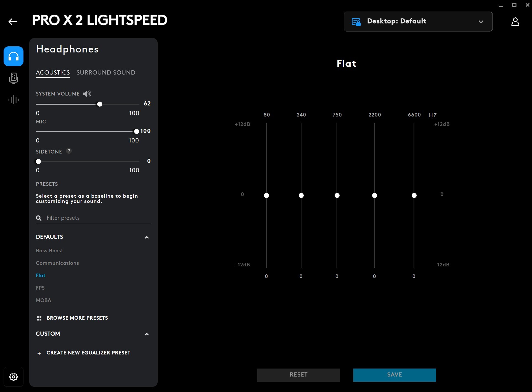532x392 pixels.
Task: Click the HZ unit label
Action: tap(433, 115)
